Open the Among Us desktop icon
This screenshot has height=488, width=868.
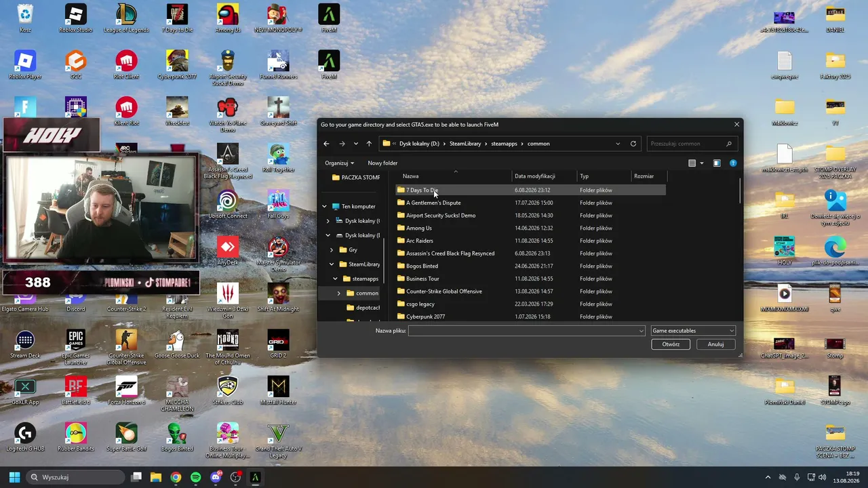tap(228, 18)
